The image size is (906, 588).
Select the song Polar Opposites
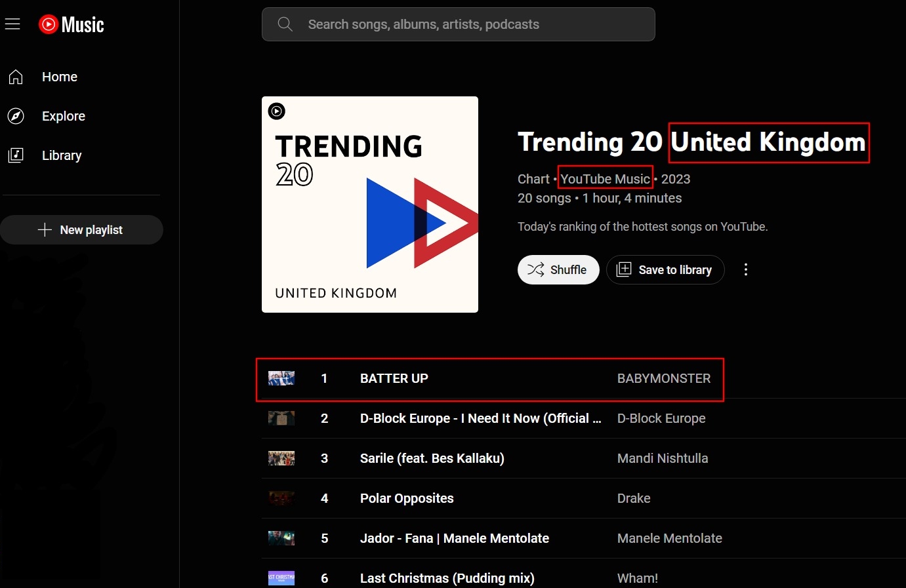click(x=407, y=498)
